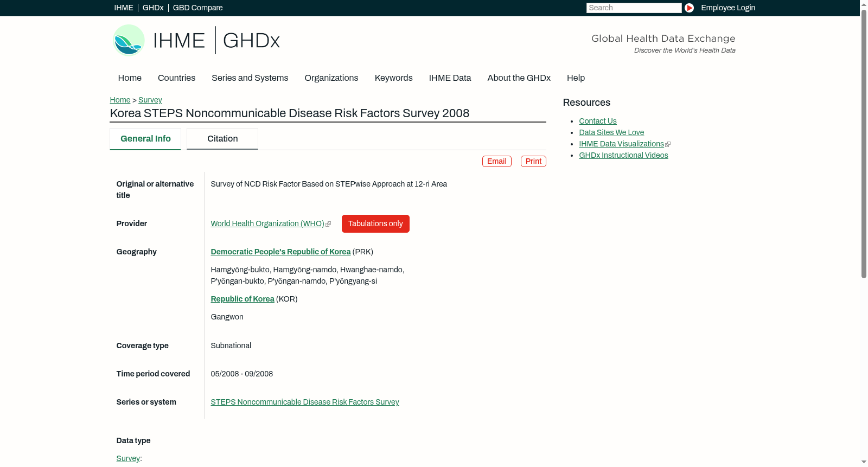Screen dimensions: 868x467
Task: Open the Keywords menu item
Action: pyautogui.click(x=394, y=78)
